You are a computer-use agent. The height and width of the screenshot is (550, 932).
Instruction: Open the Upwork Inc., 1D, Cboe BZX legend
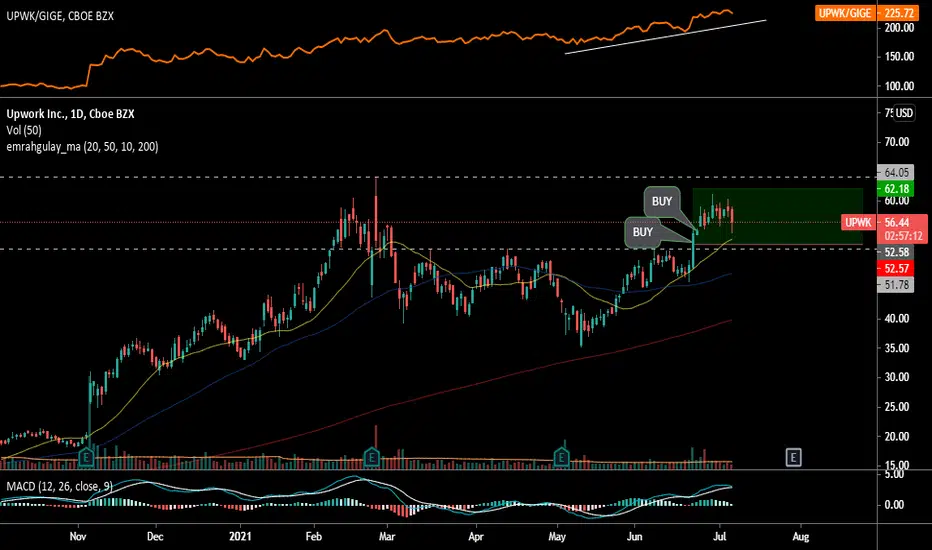70,114
